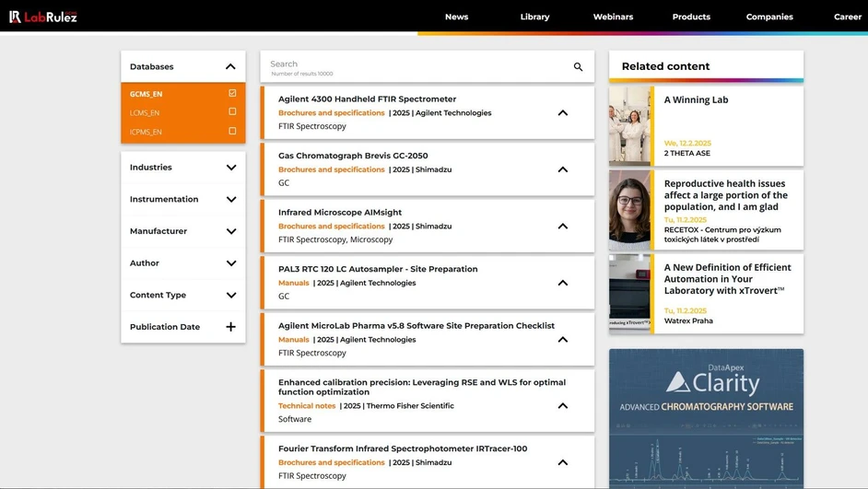The image size is (868, 489).
Task: Click the DataApex Clarity advertisement banner
Action: coord(706,418)
